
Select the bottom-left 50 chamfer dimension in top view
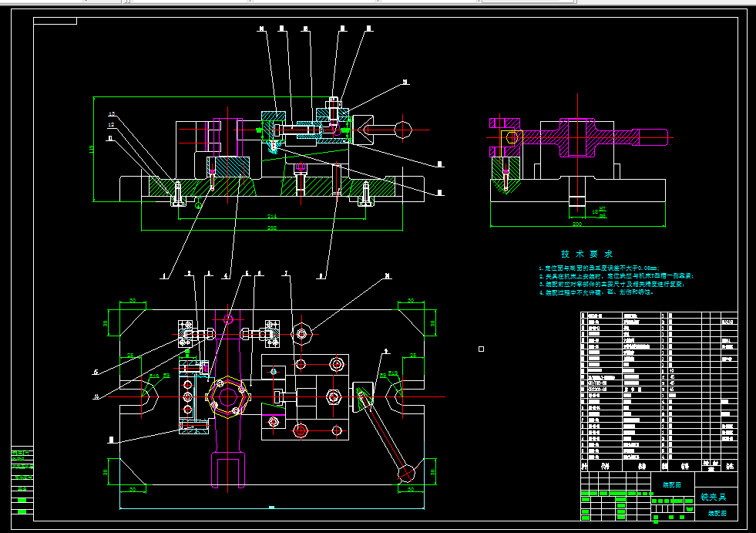click(x=133, y=489)
